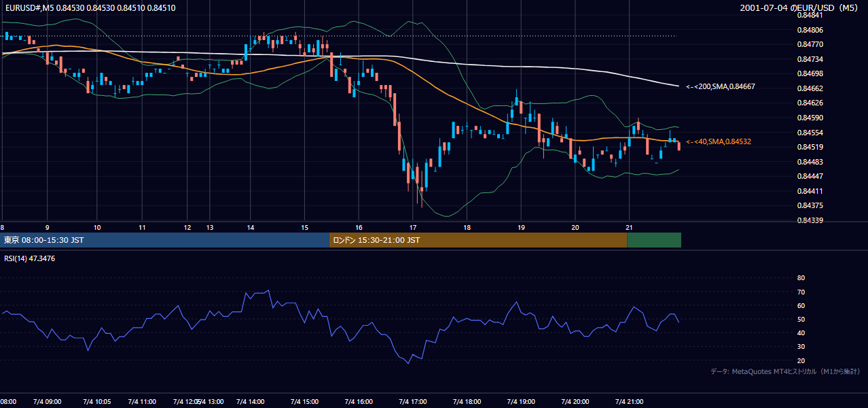Viewport: 868px width, 408px height.
Task: Click hour marker 21 below the price chart
Action: (629, 228)
